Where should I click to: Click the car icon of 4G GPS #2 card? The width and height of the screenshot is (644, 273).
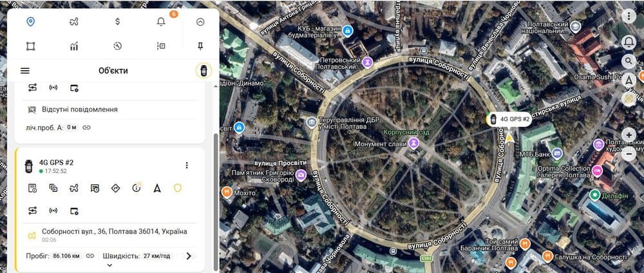(x=28, y=166)
